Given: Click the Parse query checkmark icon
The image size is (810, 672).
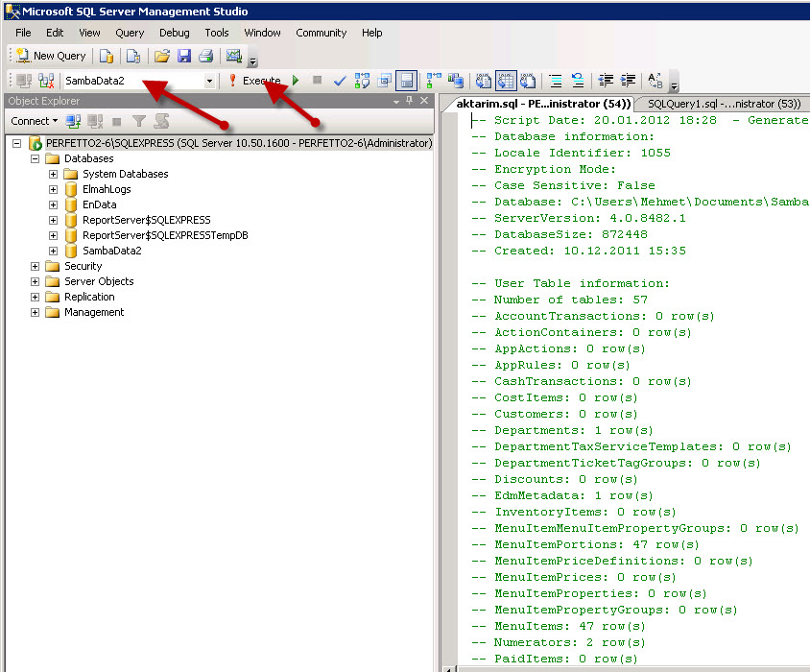Looking at the screenshot, I should point(338,81).
